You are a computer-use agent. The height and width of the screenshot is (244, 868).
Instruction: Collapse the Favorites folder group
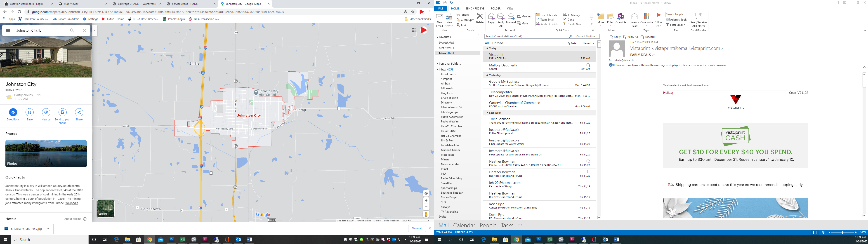coord(438,37)
